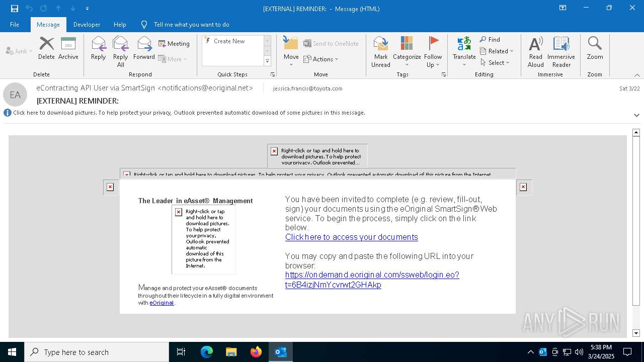Open the Junk dropdown
This screenshot has height=362, width=644.
[x=19, y=51]
